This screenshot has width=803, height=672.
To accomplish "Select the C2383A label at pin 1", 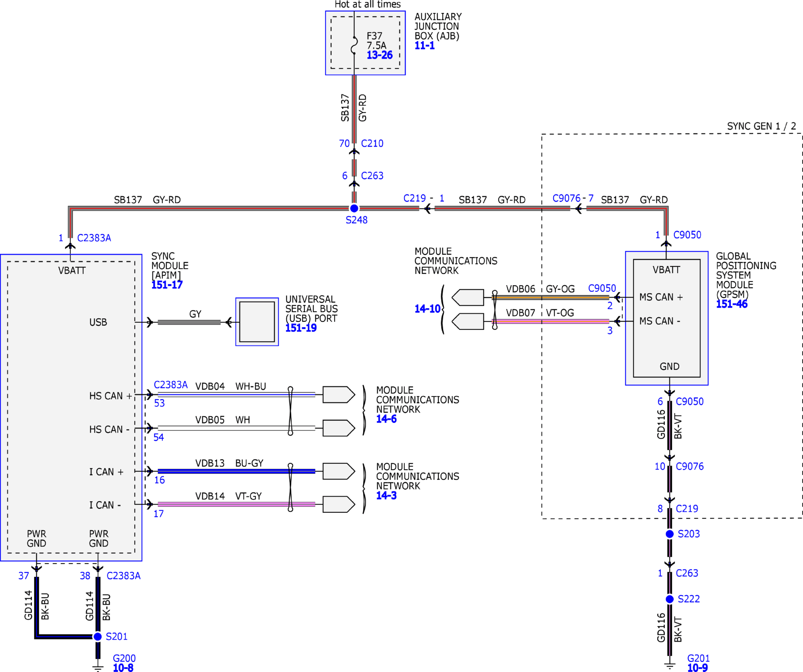I will (x=94, y=238).
